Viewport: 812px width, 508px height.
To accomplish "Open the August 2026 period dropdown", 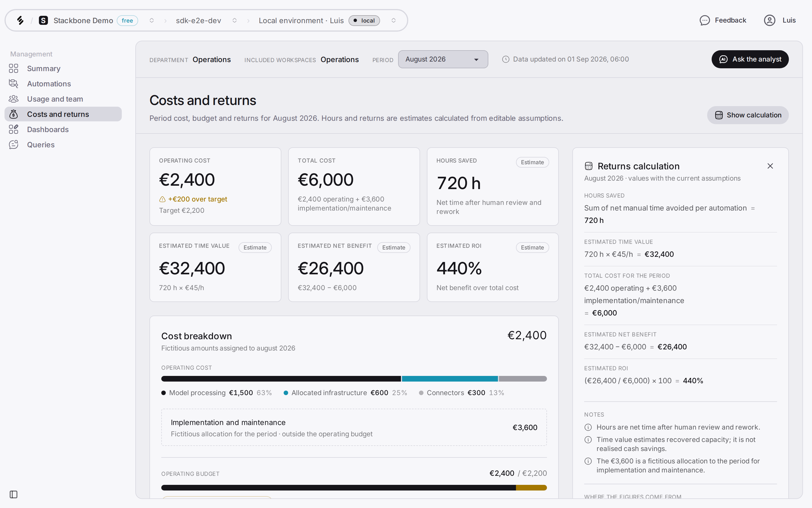I will [443, 60].
